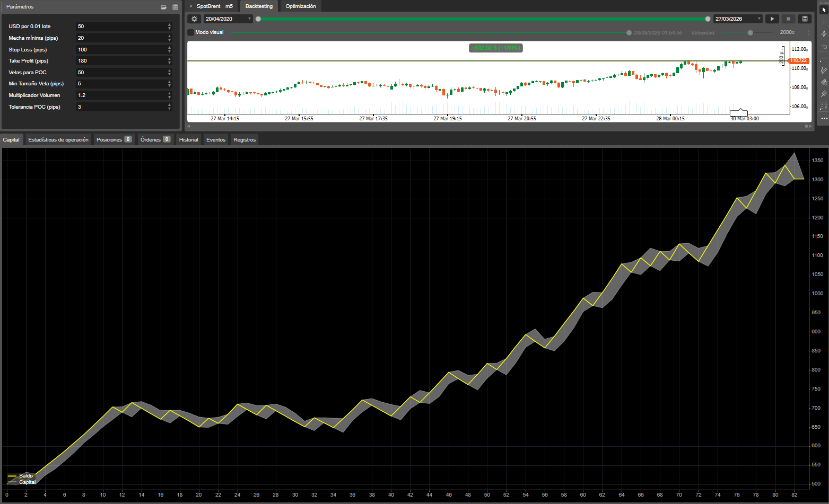Save parameters with the disk icon
This screenshot has width=829, height=504.
pyautogui.click(x=175, y=7)
